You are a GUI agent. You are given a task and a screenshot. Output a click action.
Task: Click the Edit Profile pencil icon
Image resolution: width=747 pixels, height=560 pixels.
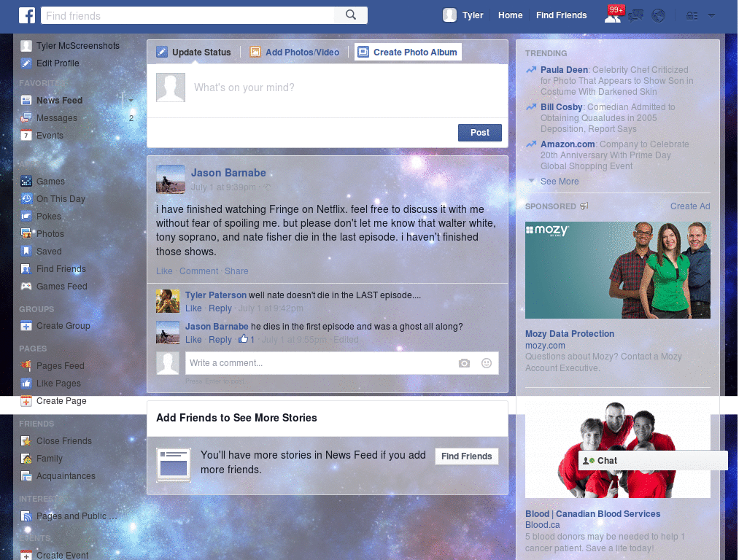(x=26, y=63)
